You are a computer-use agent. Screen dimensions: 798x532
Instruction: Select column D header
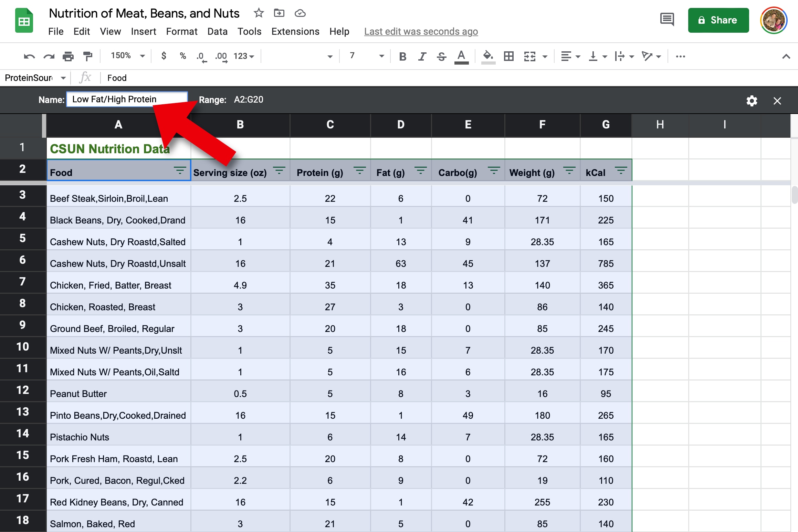(x=401, y=125)
